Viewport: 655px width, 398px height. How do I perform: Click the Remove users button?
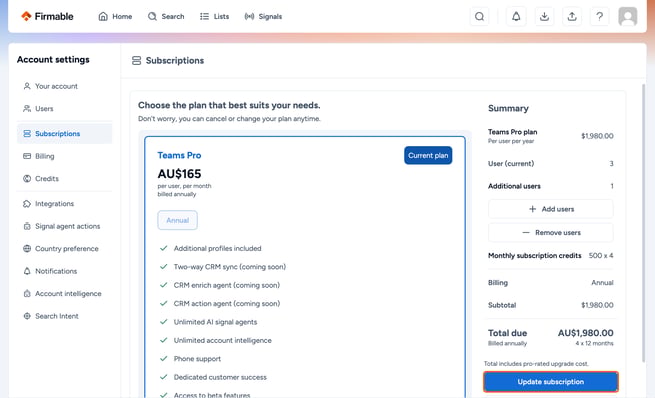[x=551, y=233]
